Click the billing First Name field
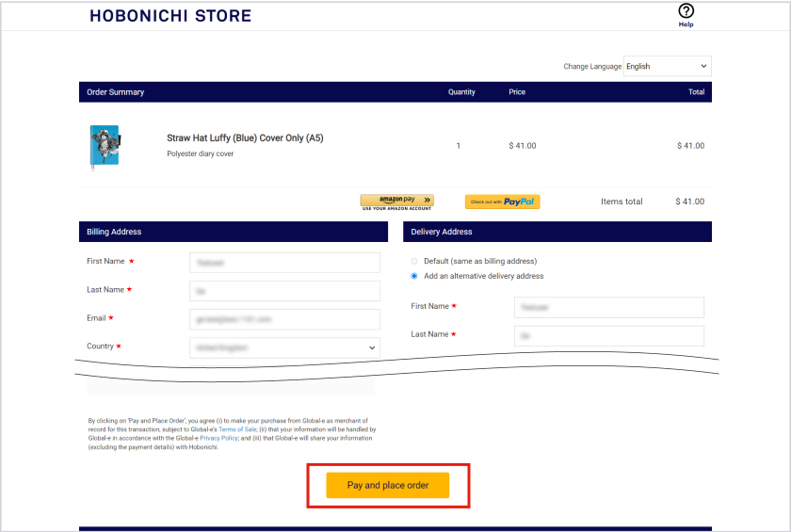 [x=284, y=263]
